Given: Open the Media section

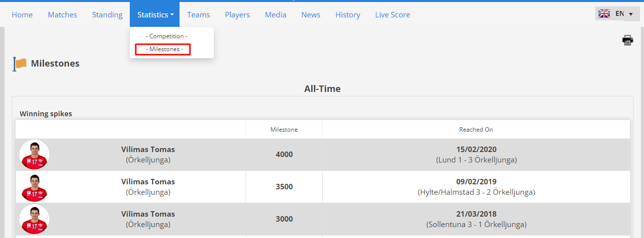Looking at the screenshot, I should coord(276,14).
